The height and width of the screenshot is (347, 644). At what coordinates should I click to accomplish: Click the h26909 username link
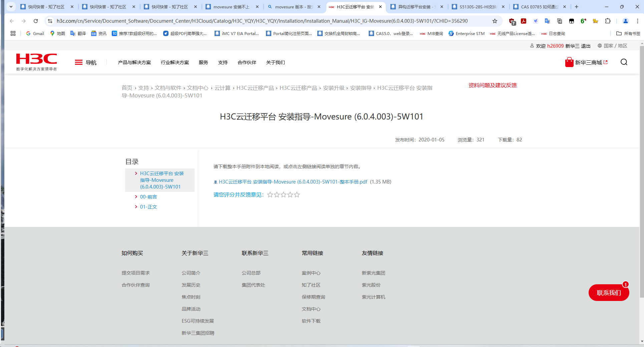point(555,46)
